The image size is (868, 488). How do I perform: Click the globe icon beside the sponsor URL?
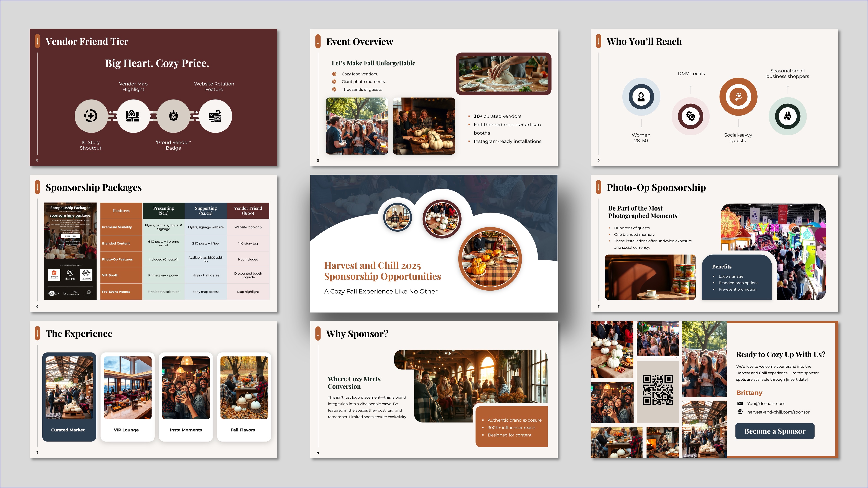(740, 412)
